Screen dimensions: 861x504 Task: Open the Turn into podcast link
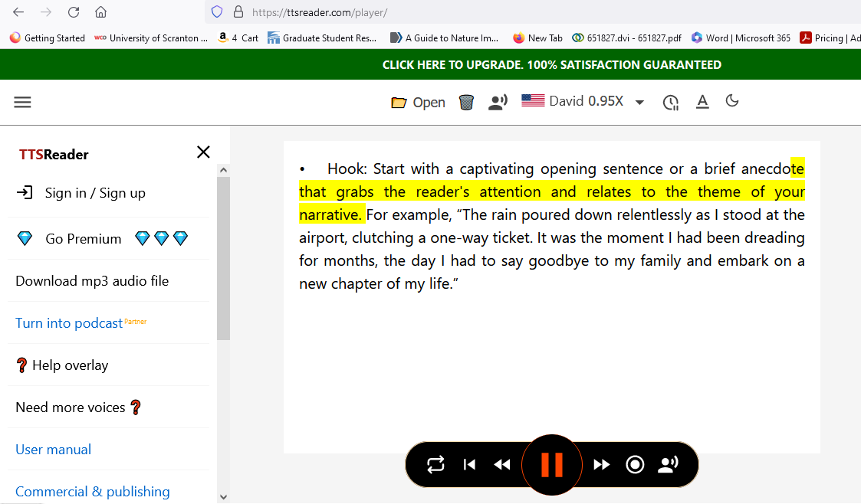tap(69, 323)
